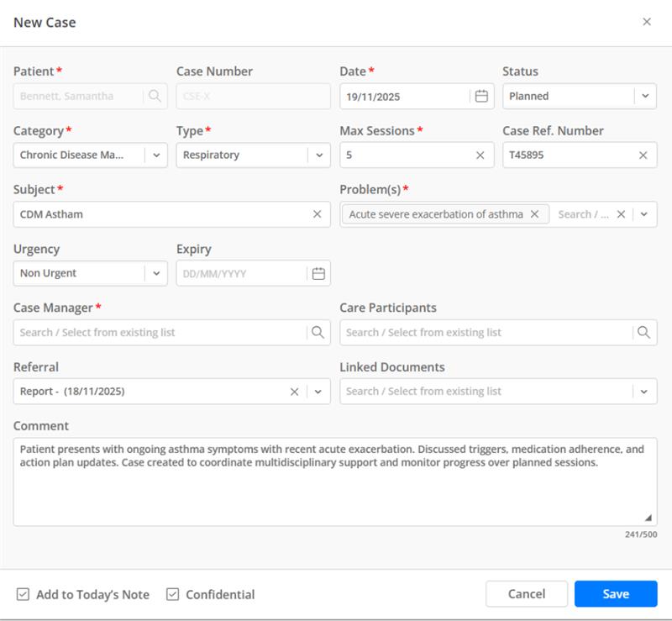Open the Expiry date calendar picker
This screenshot has width=672, height=621.
point(318,273)
